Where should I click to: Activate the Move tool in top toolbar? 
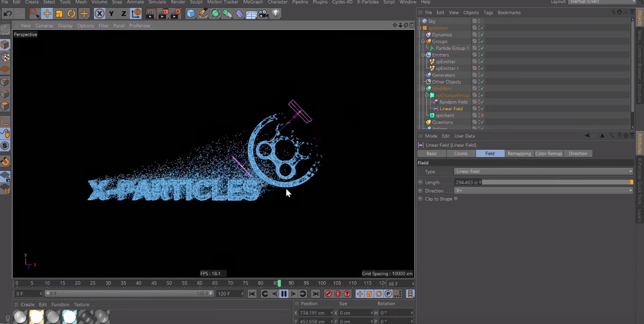[x=47, y=14]
